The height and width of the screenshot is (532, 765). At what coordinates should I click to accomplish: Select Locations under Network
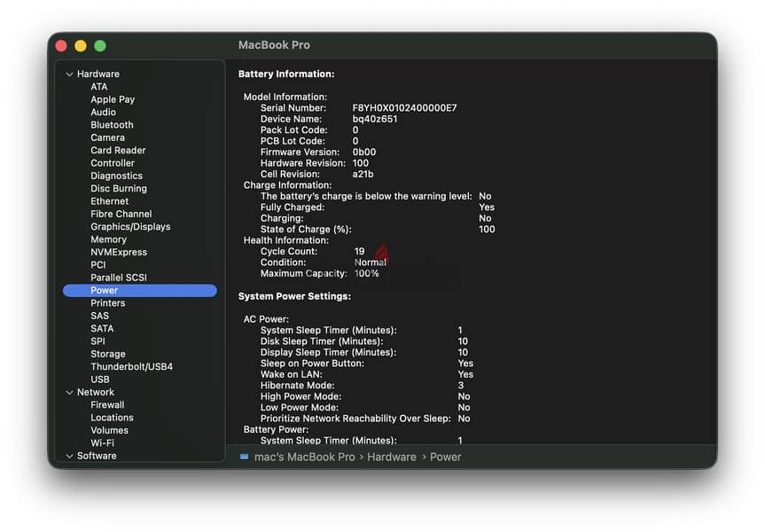pos(112,418)
